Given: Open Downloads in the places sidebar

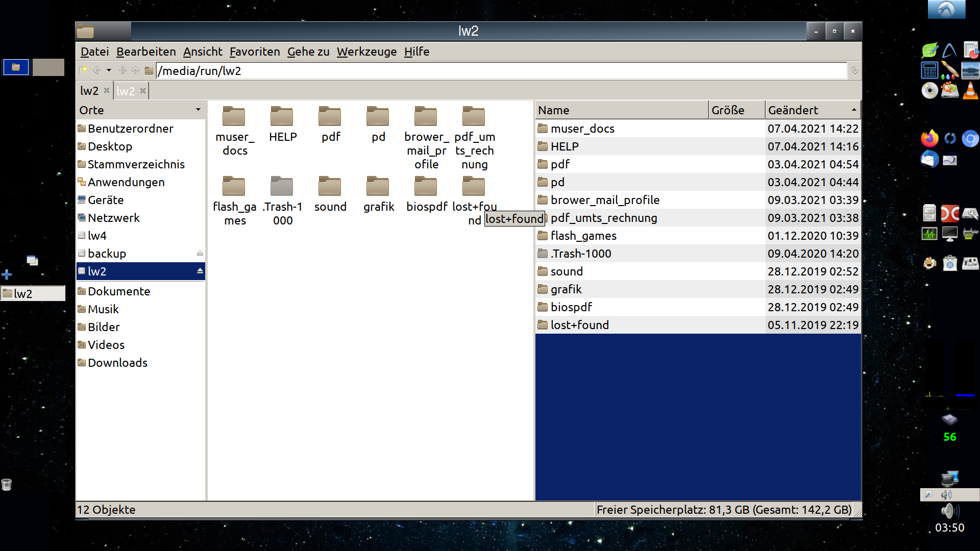Looking at the screenshot, I should tap(117, 363).
